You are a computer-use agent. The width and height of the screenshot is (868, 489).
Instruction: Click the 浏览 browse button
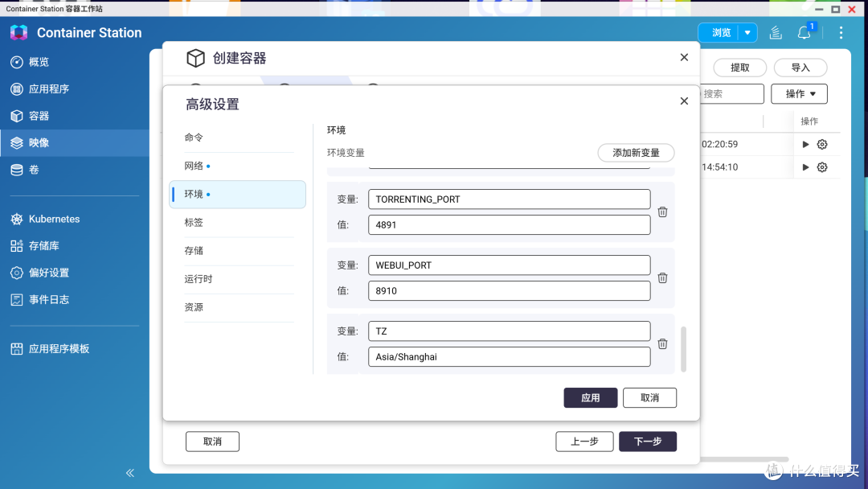[x=721, y=33]
